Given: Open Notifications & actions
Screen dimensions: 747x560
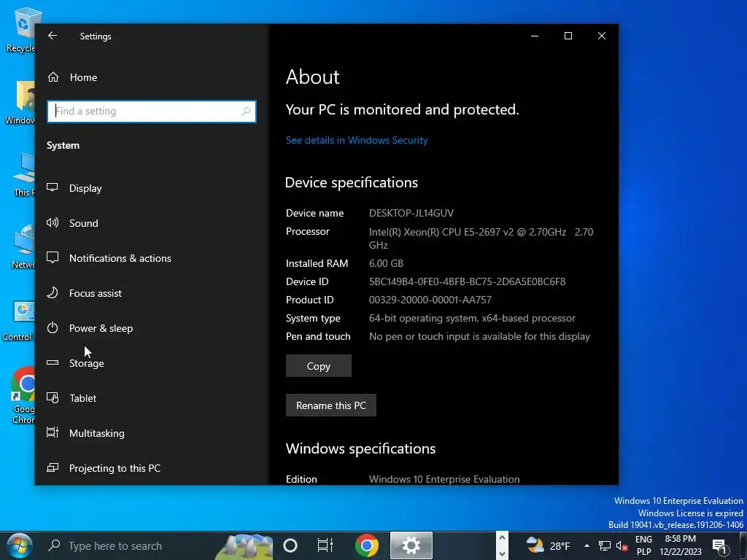Looking at the screenshot, I should [151, 258].
